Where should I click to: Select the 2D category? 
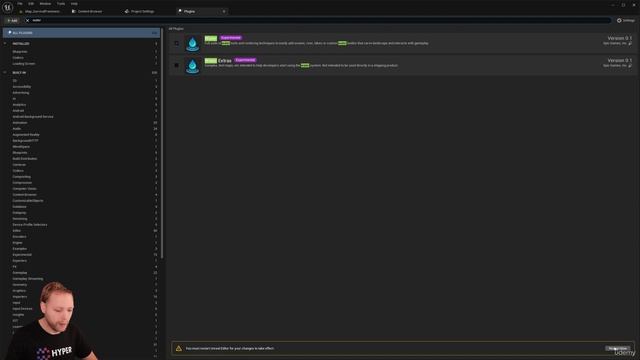click(x=15, y=81)
